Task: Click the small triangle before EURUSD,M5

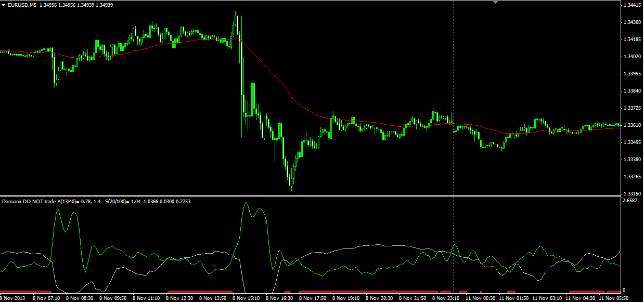Action: (4, 5)
